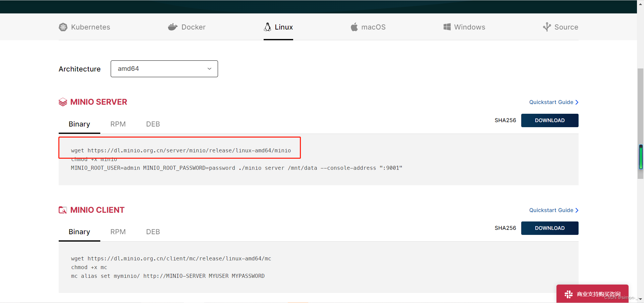Click the macOS apple icon
Viewport: 644px width, 303px height.
click(354, 27)
